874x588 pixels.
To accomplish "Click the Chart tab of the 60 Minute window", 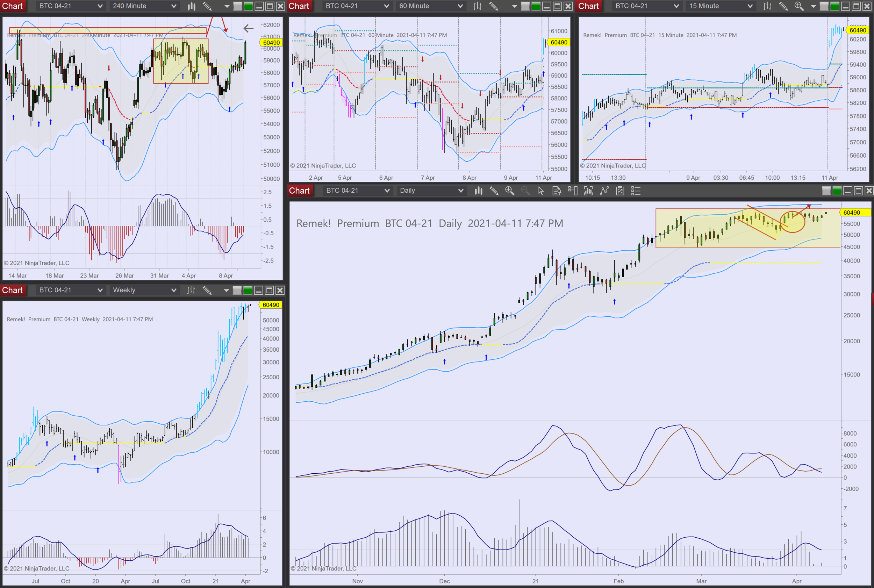I will 299,6.
